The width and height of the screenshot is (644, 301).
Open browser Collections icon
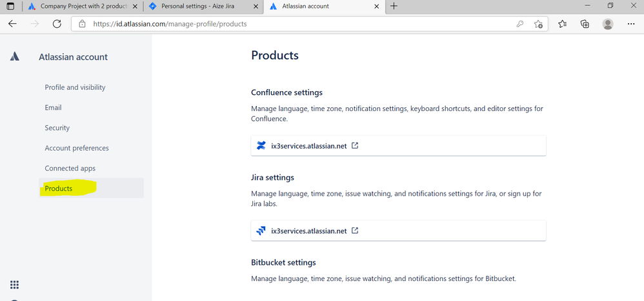(585, 24)
